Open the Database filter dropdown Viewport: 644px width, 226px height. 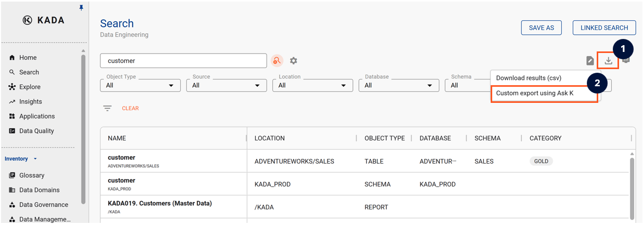399,85
